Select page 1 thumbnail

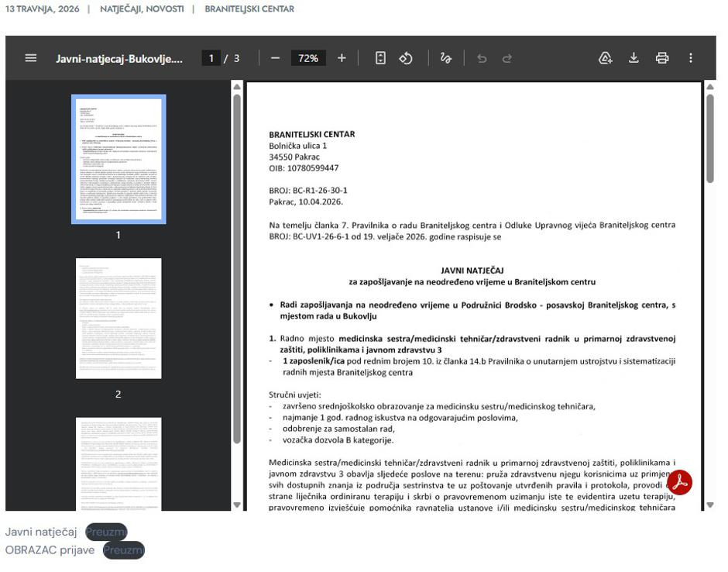click(118, 159)
